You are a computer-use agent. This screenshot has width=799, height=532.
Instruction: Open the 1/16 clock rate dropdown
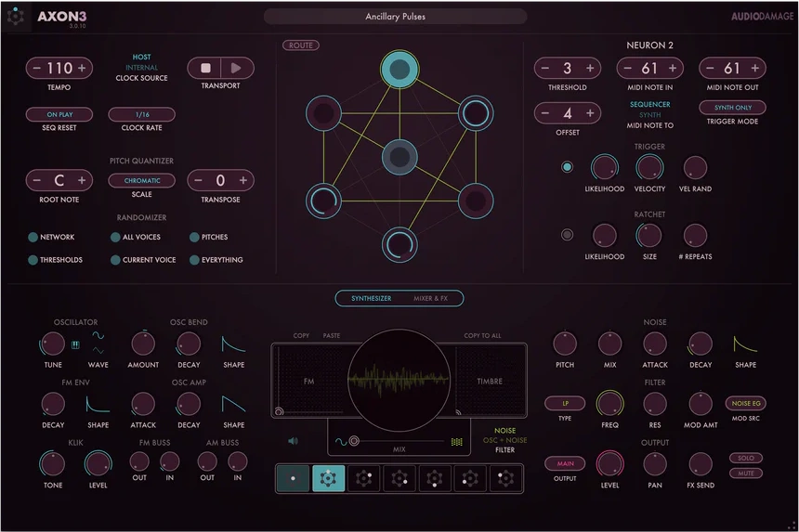141,114
